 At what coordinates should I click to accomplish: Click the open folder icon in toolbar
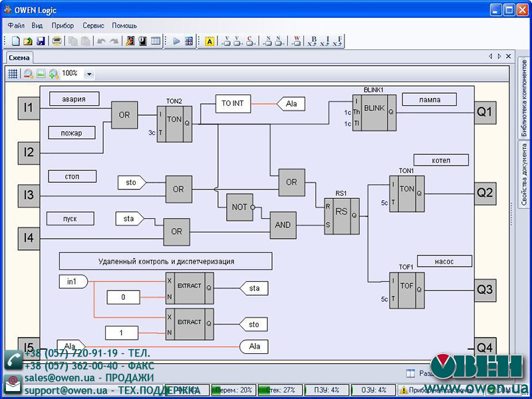point(28,41)
